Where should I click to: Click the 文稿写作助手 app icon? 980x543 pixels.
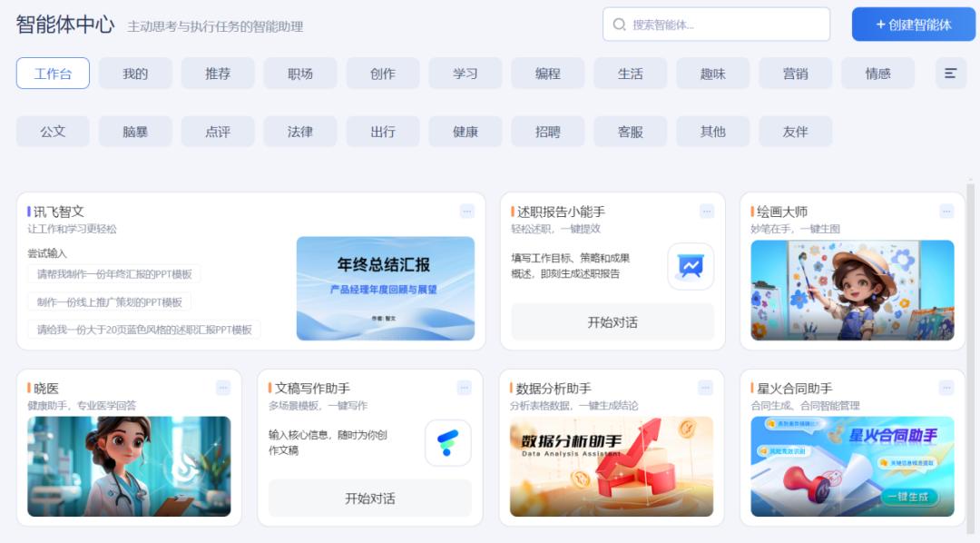coord(448,443)
